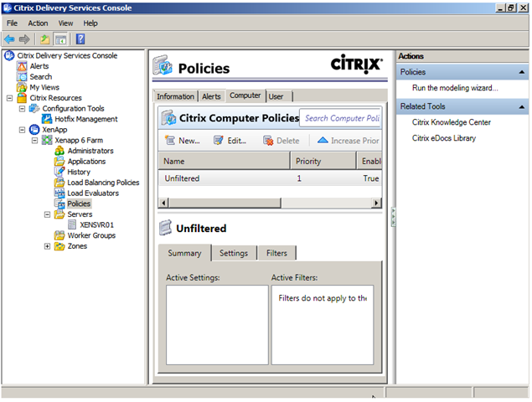Click the Applications folder icon

pos(59,161)
